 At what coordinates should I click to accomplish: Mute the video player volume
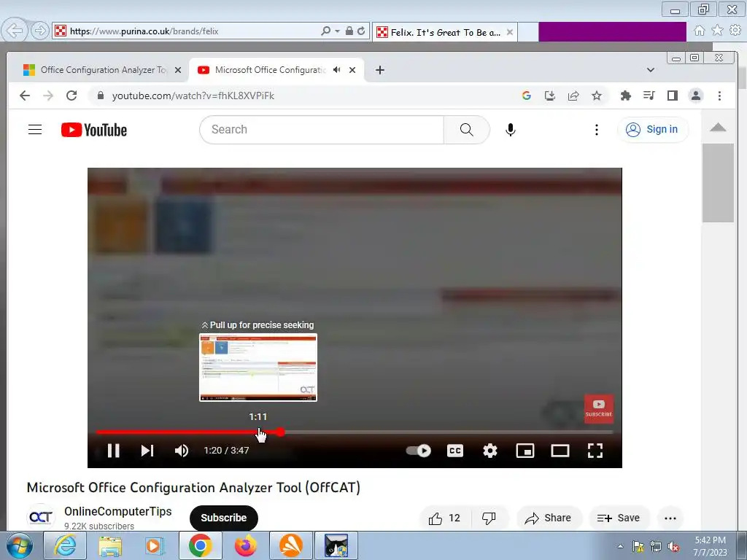click(x=182, y=451)
